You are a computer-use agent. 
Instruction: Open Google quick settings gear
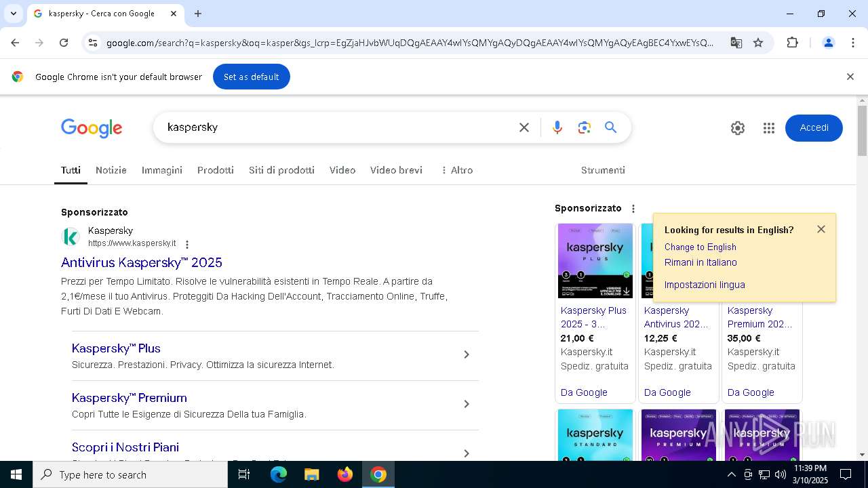(x=737, y=128)
